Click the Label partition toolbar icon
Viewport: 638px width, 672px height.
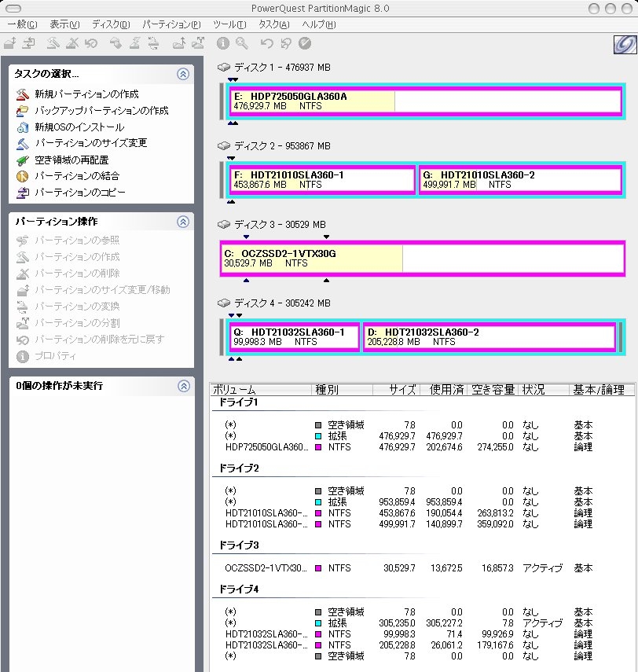(x=115, y=43)
